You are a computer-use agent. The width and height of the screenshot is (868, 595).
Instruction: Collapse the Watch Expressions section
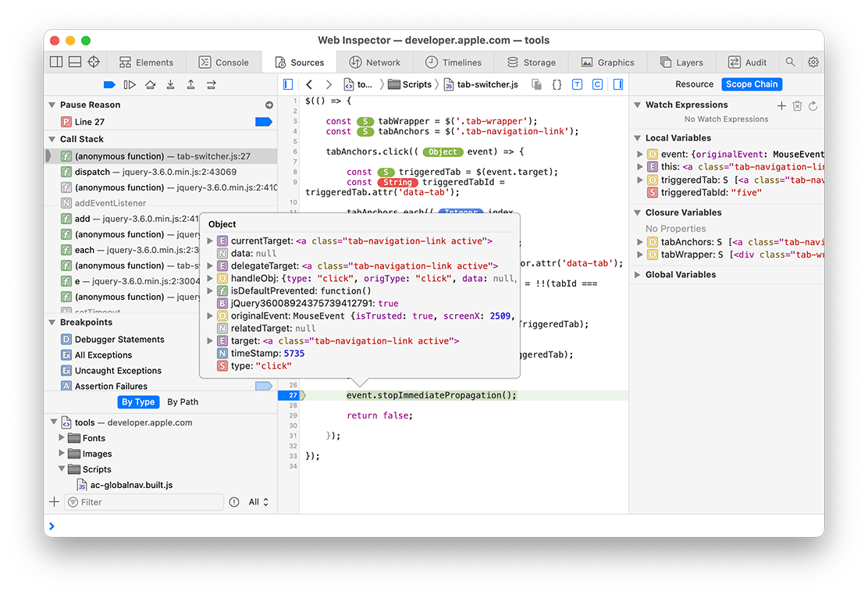[x=637, y=105]
